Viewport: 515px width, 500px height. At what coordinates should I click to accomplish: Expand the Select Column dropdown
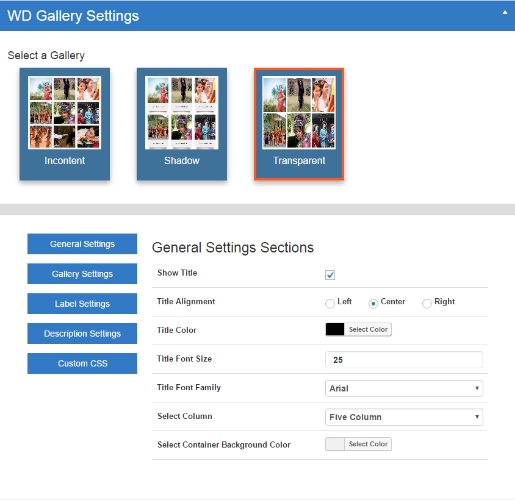pos(404,417)
